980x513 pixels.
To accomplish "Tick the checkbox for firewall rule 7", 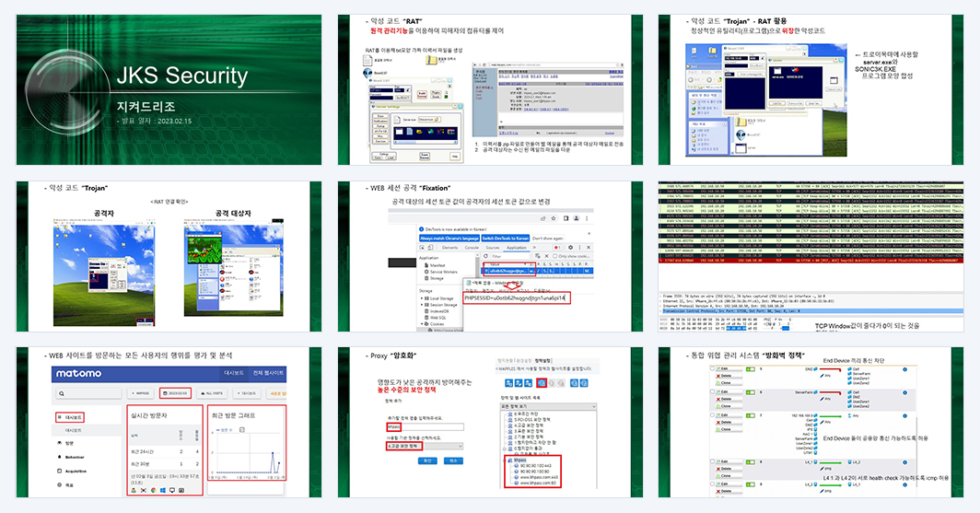I will [x=712, y=414].
